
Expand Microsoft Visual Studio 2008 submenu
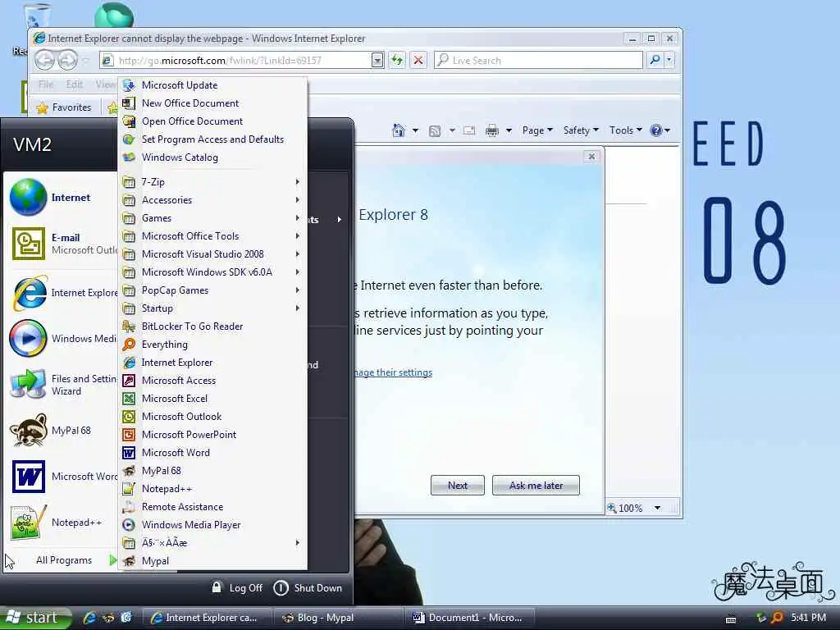click(x=212, y=254)
